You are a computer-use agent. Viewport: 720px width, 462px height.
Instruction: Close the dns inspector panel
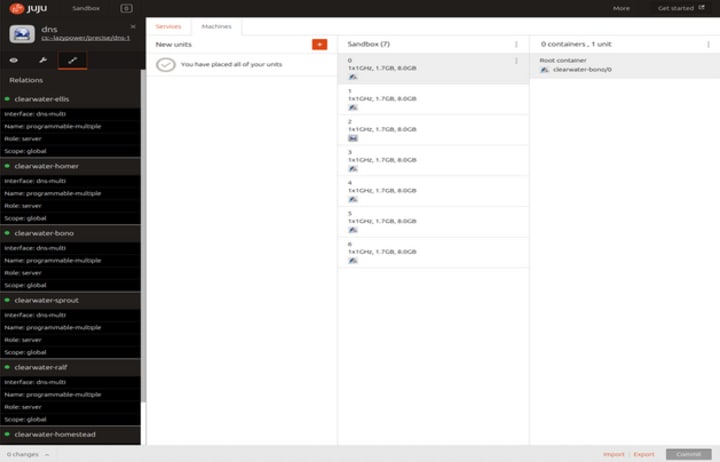pos(133,27)
